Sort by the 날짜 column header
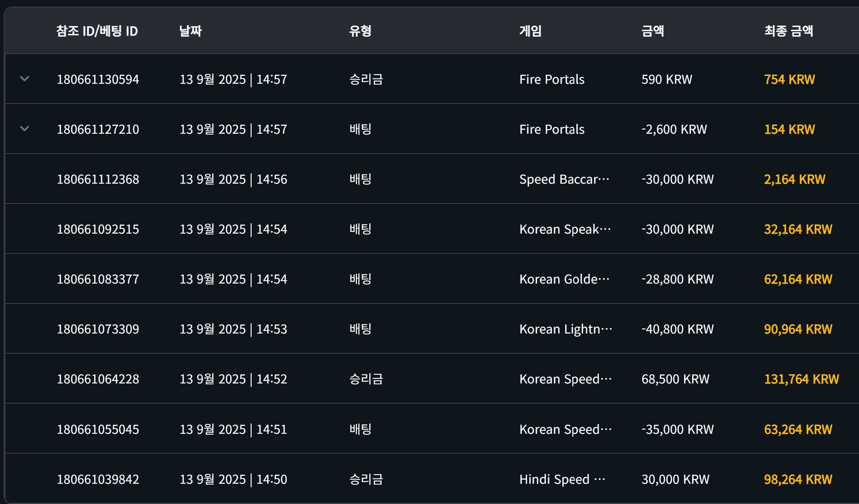 (x=190, y=31)
